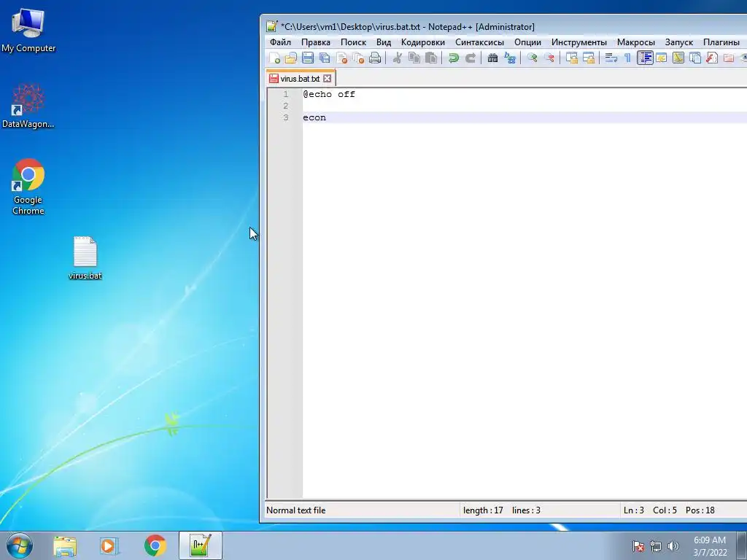Open Google Chrome from the taskbar

155,545
